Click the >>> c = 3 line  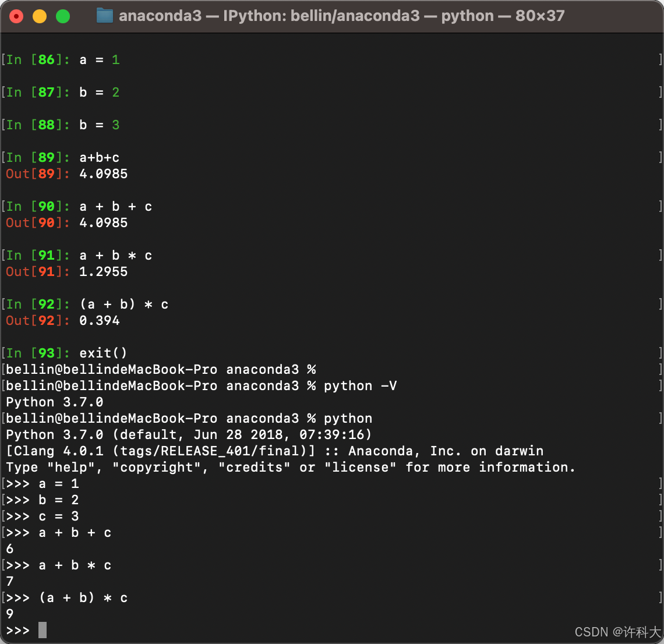[43, 516]
